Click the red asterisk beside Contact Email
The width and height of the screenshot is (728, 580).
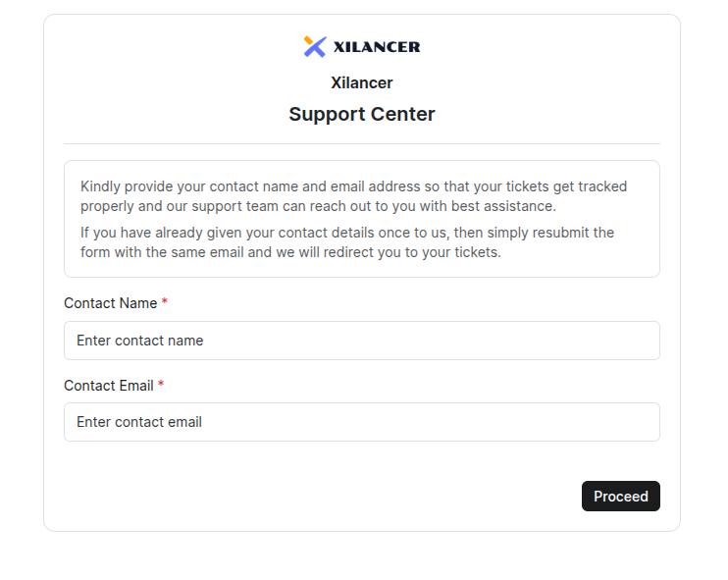coord(161,386)
